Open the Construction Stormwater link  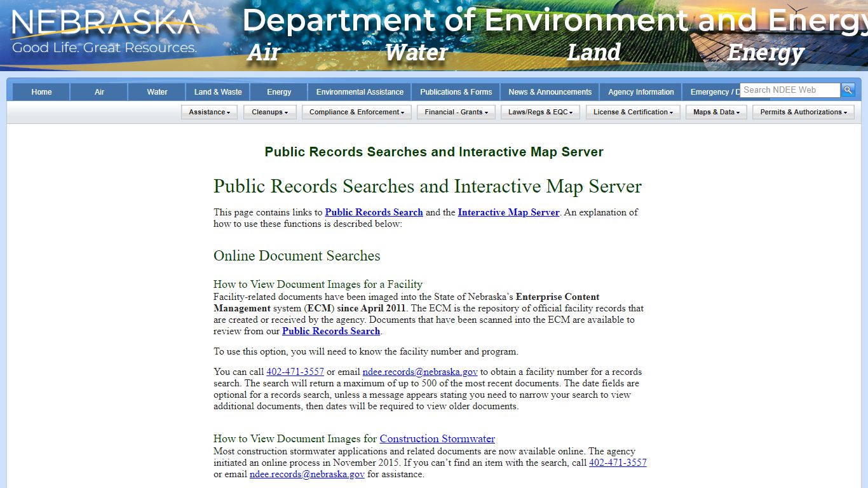tap(437, 438)
